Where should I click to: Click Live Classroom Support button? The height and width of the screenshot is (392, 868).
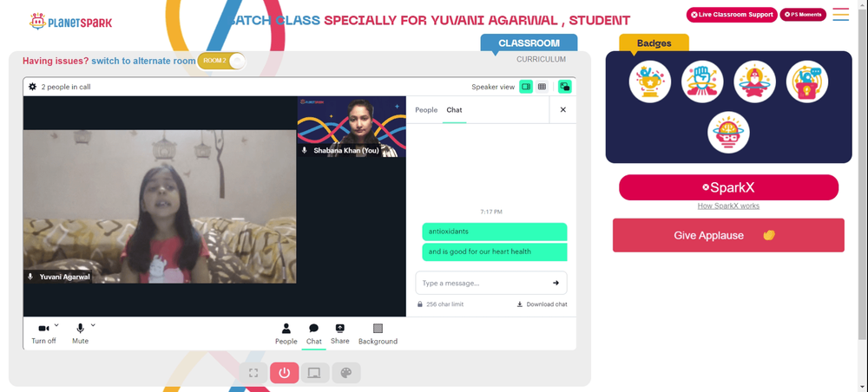[x=732, y=15]
